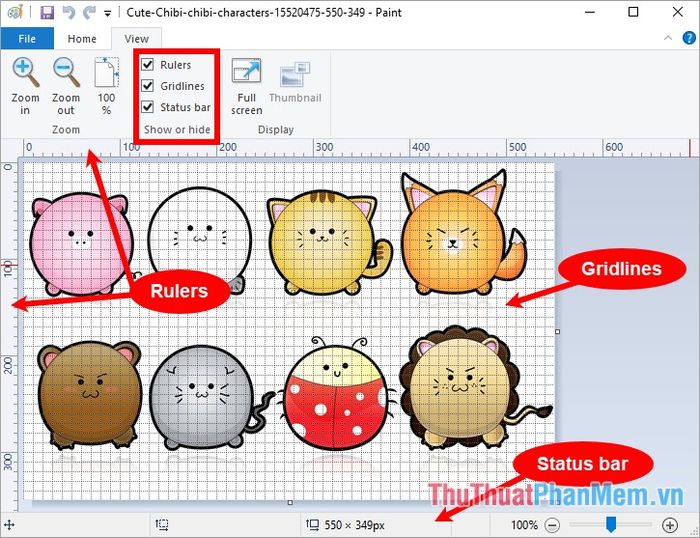Click the brown bear character on canvas
Viewport: 700px width, 538px height.
[89, 396]
